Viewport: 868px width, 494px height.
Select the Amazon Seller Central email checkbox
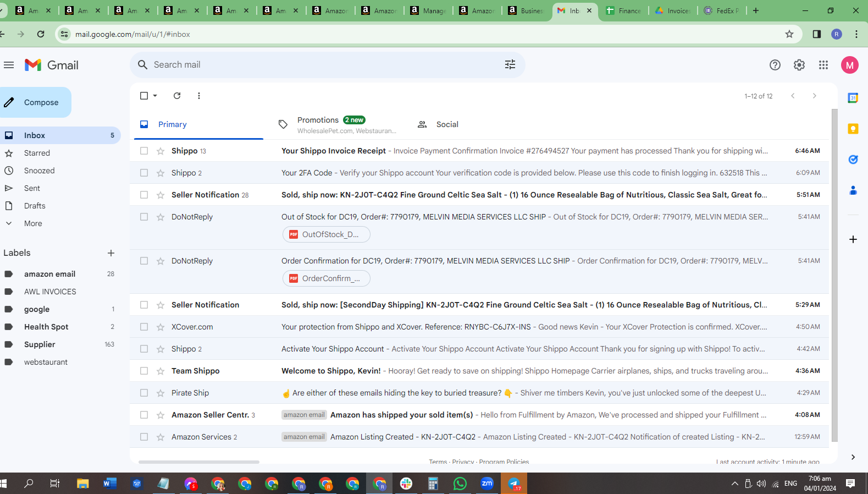tap(144, 415)
